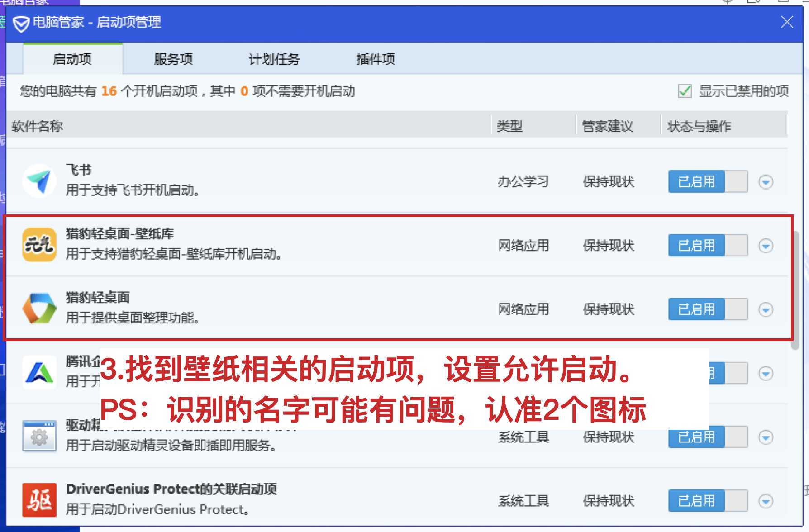The width and height of the screenshot is (809, 532).
Task: Click DriverGenius Protect的关联启动项 title
Action: coord(171,489)
